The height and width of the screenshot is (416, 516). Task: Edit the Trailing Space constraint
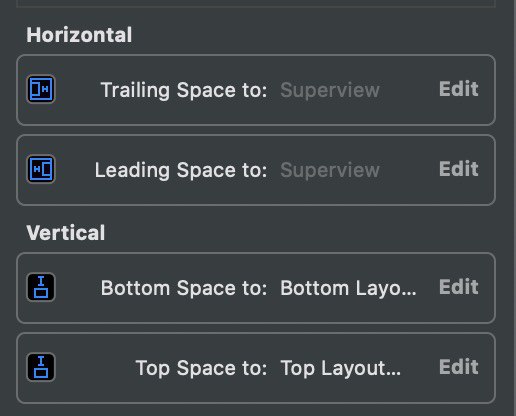(x=459, y=89)
